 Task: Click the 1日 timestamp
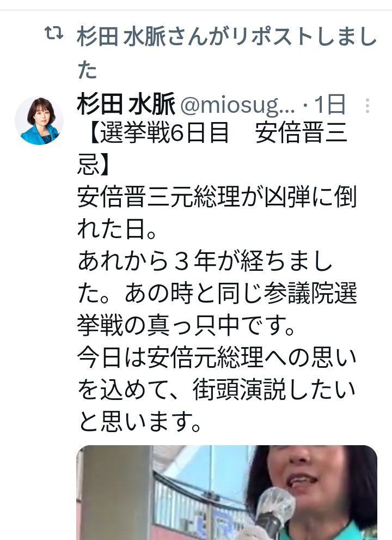click(330, 105)
